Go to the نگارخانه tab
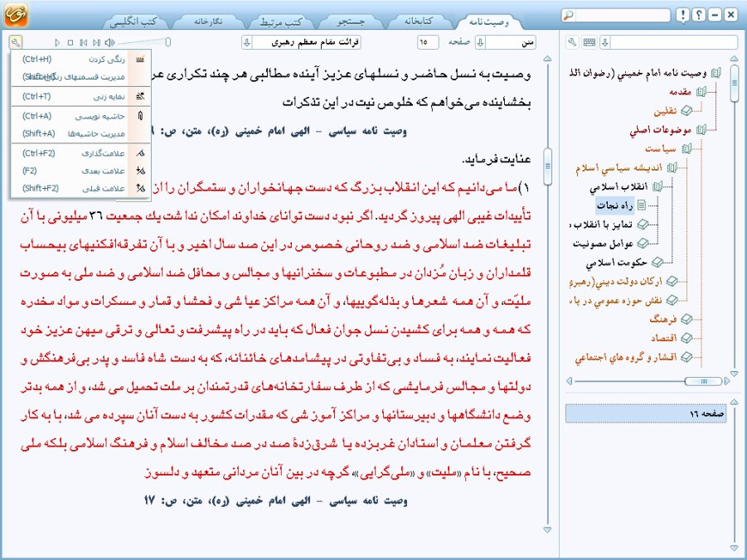The height and width of the screenshot is (560, 747). pos(208,22)
